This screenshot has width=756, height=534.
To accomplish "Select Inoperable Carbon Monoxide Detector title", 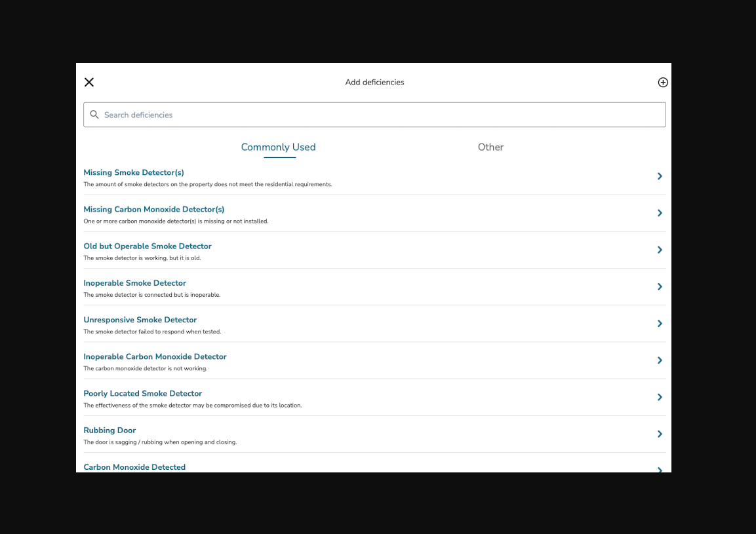I will (x=155, y=356).
